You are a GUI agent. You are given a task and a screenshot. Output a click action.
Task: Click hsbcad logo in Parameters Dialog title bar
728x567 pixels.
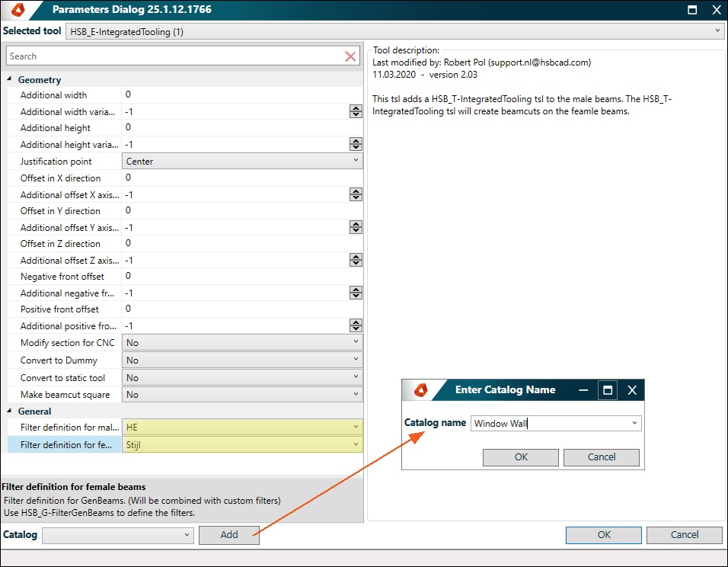(x=18, y=9)
